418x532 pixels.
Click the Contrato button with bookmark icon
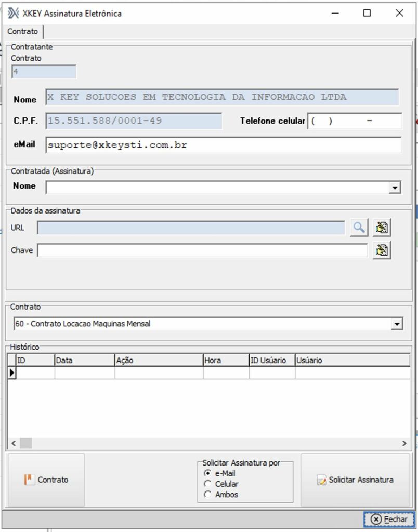pos(46,480)
